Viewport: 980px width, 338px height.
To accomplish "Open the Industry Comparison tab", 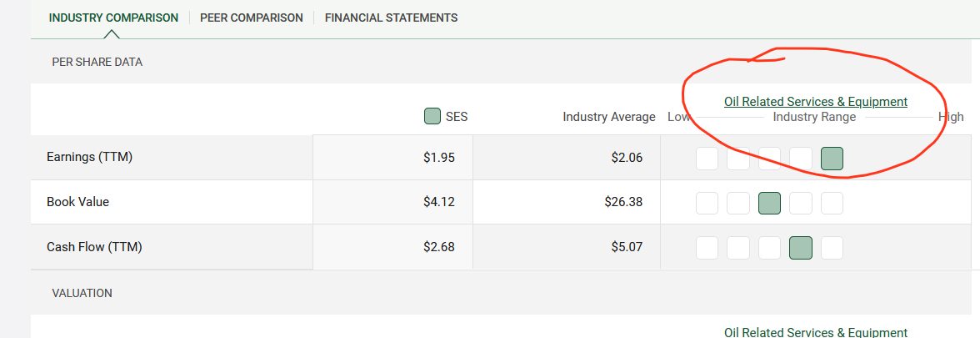I will 113,18.
